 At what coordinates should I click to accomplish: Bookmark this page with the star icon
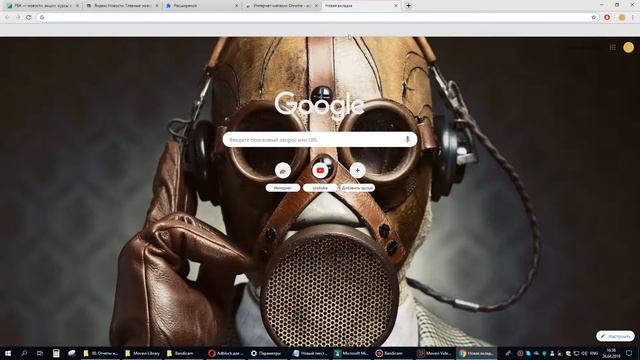click(x=593, y=18)
